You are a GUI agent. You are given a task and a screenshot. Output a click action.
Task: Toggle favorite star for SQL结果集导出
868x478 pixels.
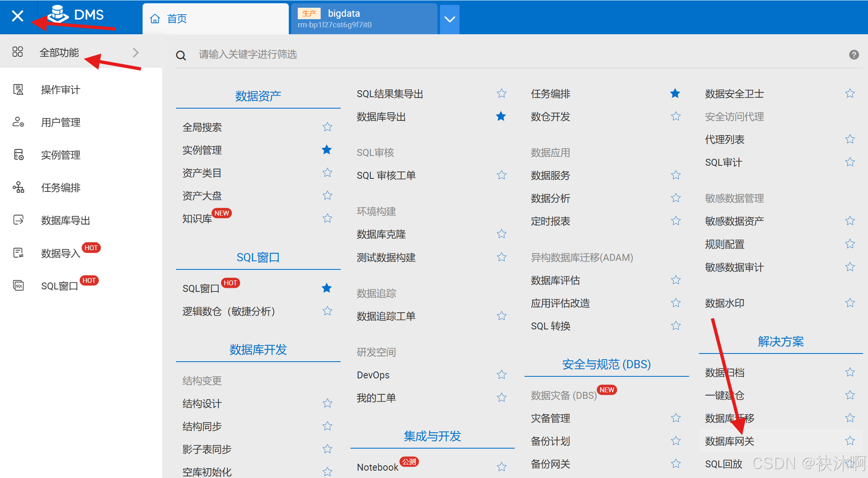(x=502, y=94)
